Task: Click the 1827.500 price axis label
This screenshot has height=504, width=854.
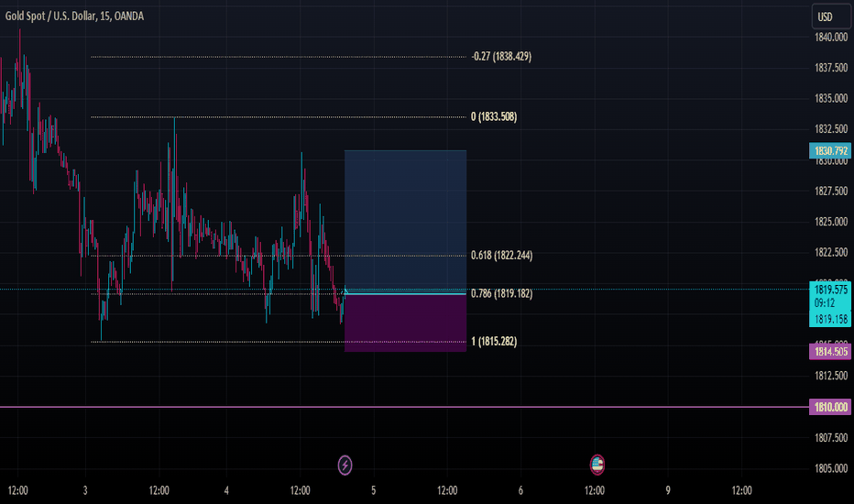Action: coord(830,191)
